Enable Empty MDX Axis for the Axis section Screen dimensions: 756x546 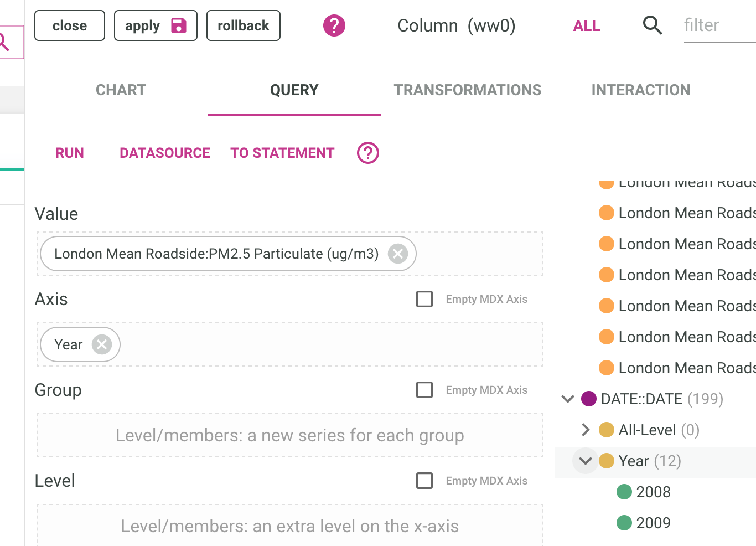(424, 298)
